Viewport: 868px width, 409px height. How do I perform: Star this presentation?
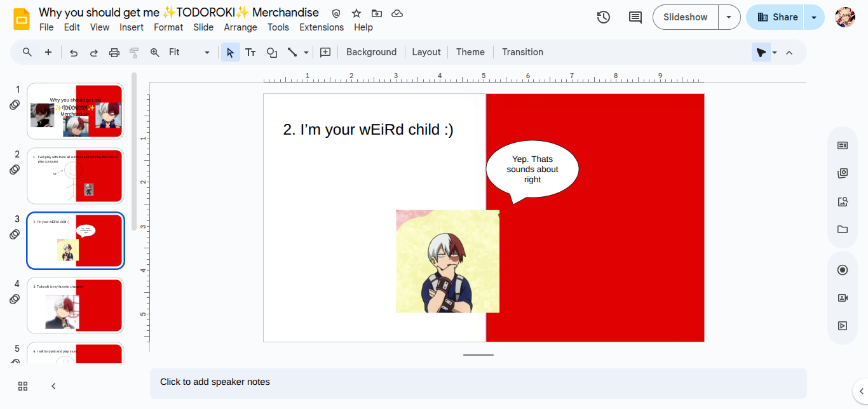pyautogui.click(x=356, y=13)
